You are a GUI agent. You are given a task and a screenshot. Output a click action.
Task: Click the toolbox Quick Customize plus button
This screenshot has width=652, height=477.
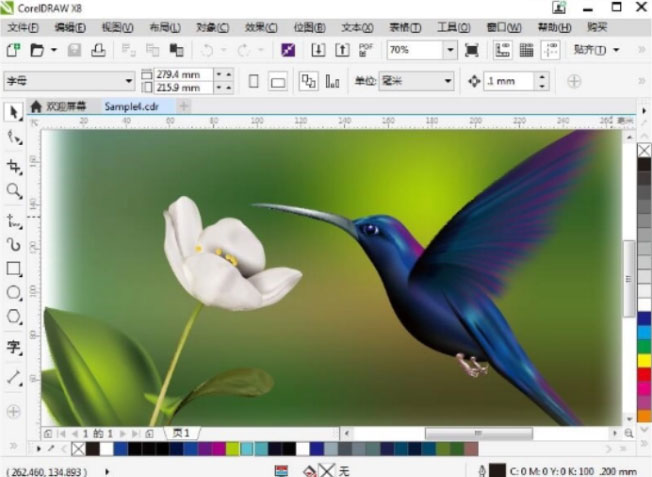click(13, 412)
